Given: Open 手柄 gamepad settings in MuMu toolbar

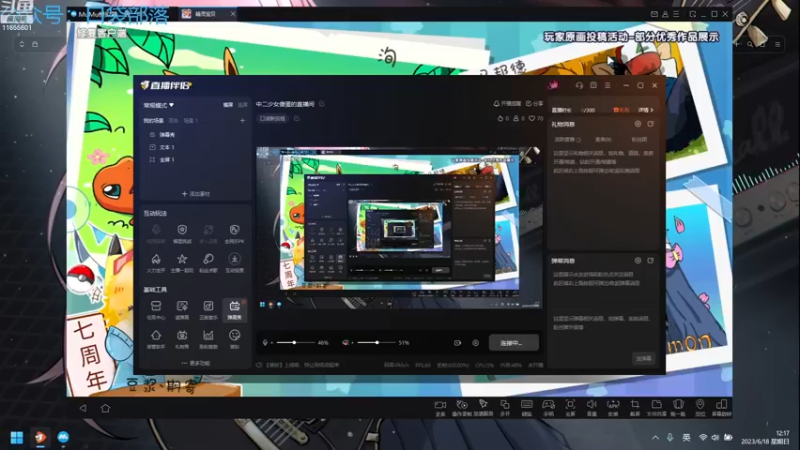Looking at the screenshot, I should (548, 408).
